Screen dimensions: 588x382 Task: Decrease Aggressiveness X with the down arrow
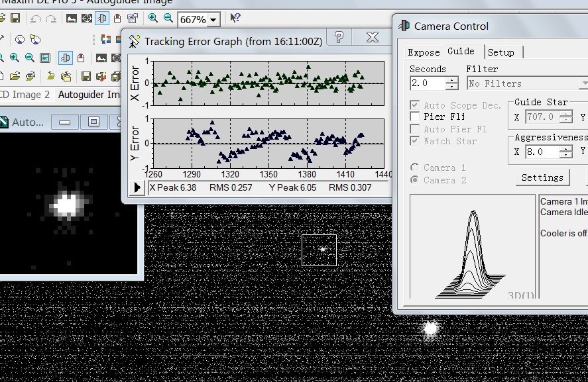pyautogui.click(x=566, y=155)
